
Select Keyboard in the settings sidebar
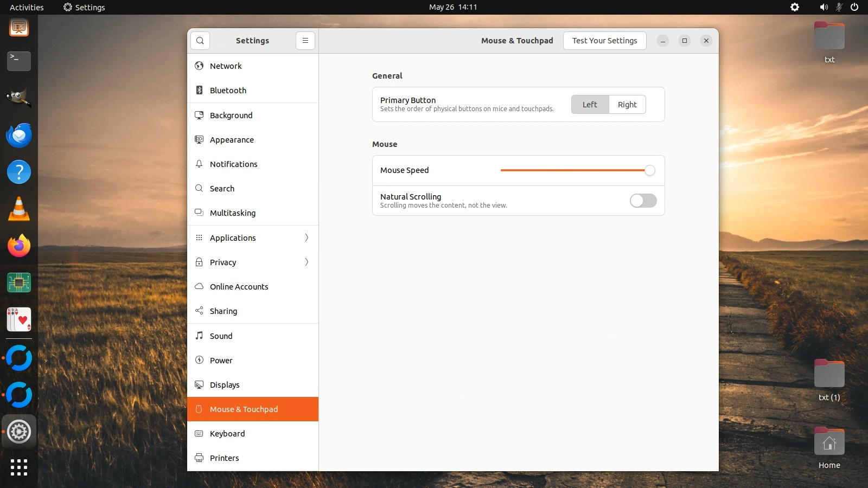(227, 433)
